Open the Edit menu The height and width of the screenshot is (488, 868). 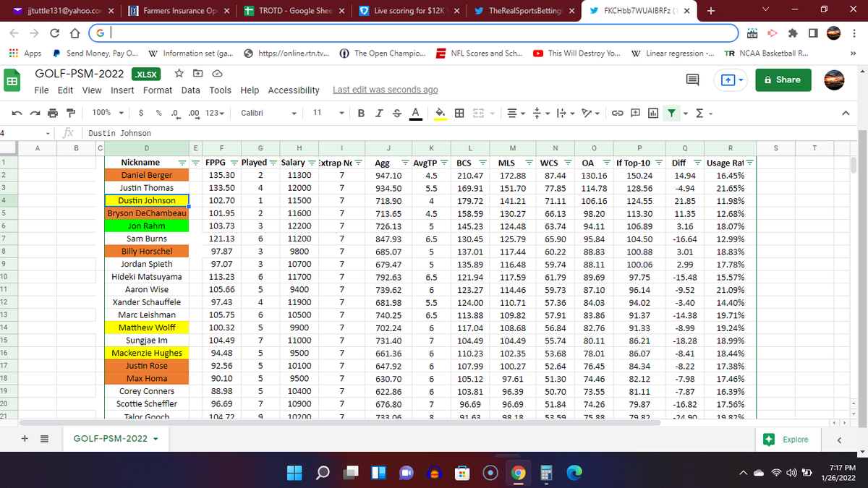[65, 90]
